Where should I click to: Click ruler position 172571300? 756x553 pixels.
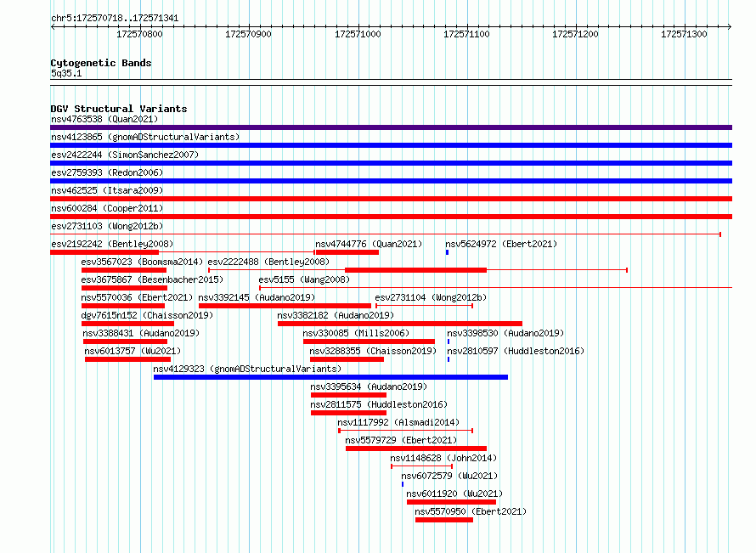coord(684,34)
